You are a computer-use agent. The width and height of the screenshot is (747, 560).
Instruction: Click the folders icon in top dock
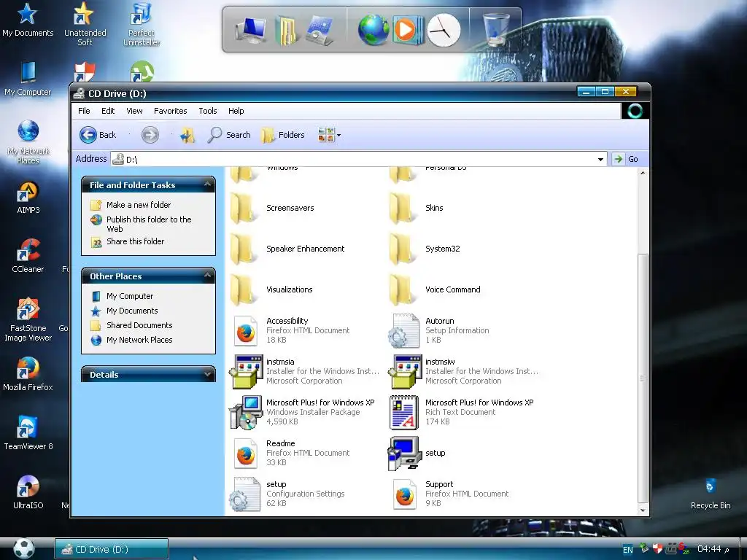pyautogui.click(x=286, y=31)
